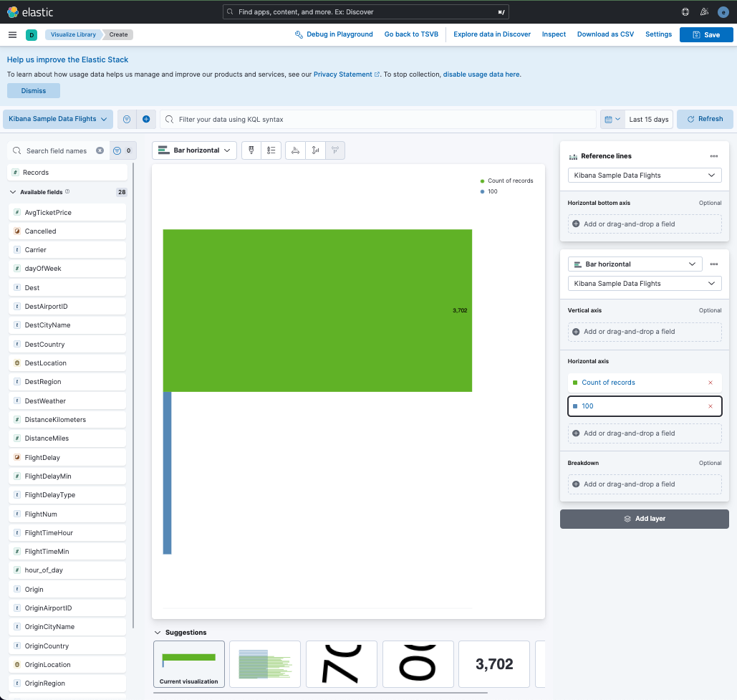The image size is (737, 700).
Task: Select the Create breadcrumb tab
Action: pyautogui.click(x=117, y=34)
